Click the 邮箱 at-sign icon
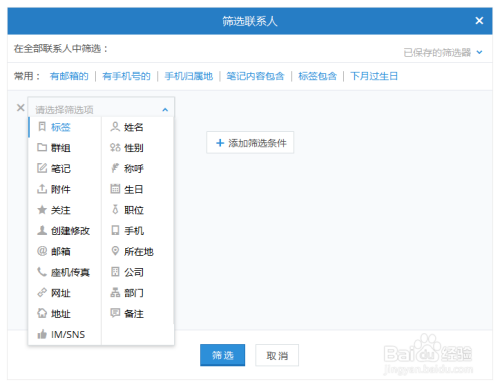 pyautogui.click(x=42, y=251)
